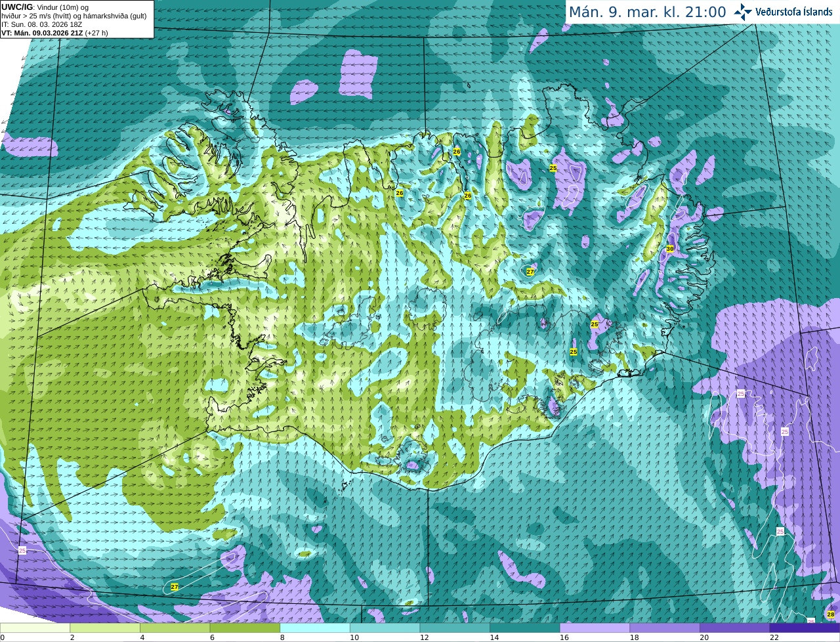Screen dimensions: 840x642
Task: Pick the darkest purple swatch above 22
Action: (x=805, y=628)
